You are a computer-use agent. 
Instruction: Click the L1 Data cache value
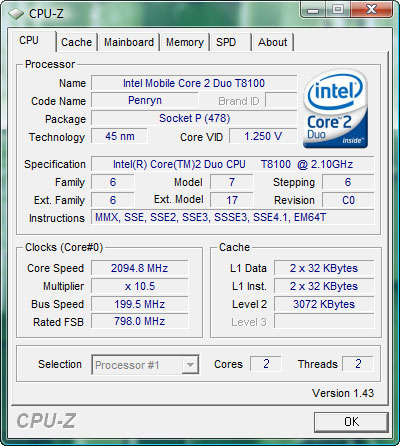(324, 268)
